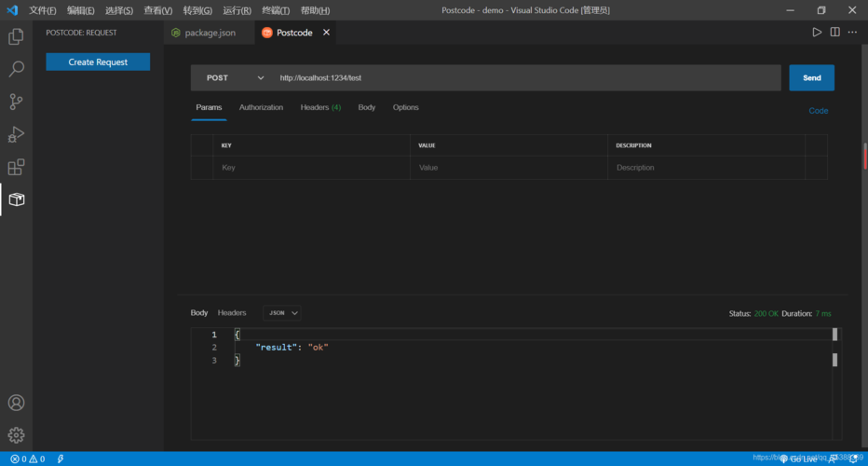Split the editor to the right
868x466 pixels.
coord(834,32)
